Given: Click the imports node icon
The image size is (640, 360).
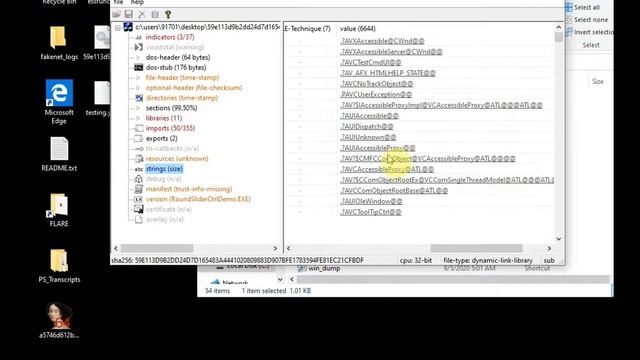Looking at the screenshot, I should [x=139, y=128].
